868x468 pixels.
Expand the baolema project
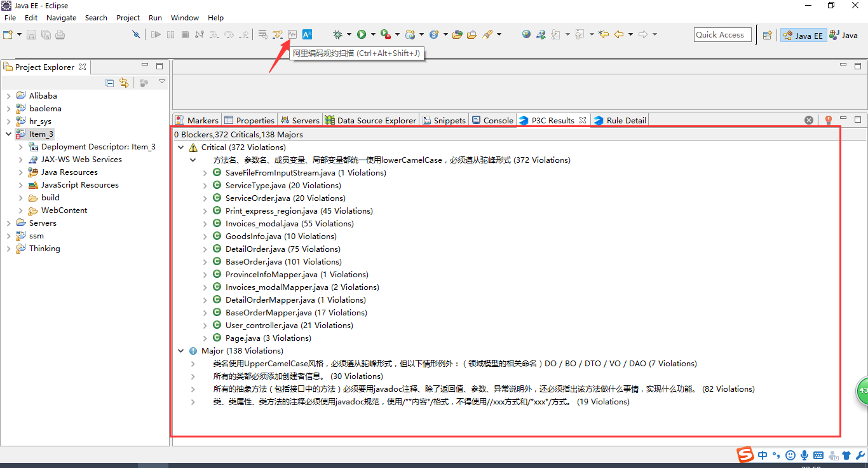click(8, 109)
